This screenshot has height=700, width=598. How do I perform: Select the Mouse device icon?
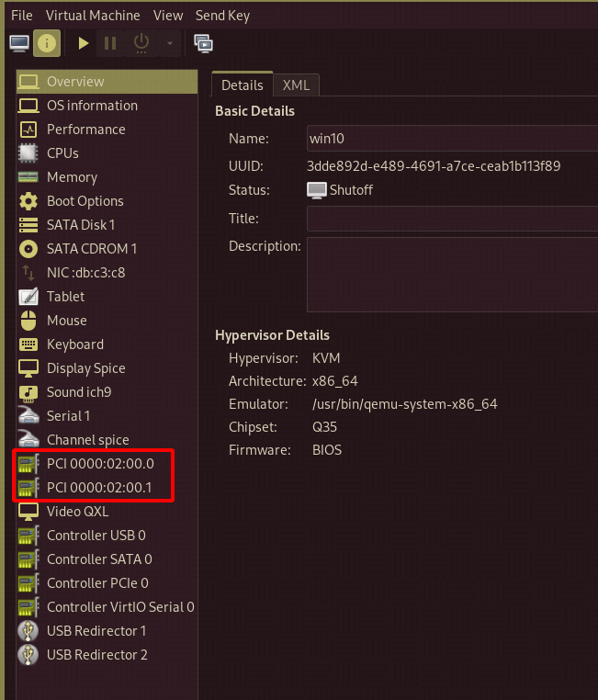[28, 321]
